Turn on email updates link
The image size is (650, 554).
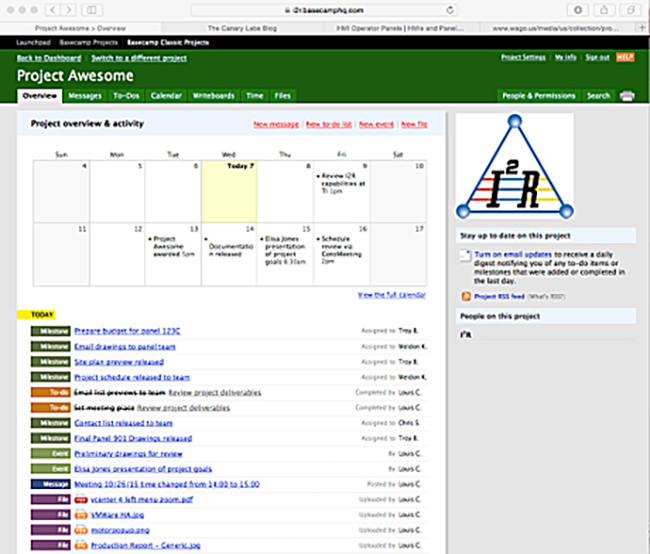(x=510, y=254)
